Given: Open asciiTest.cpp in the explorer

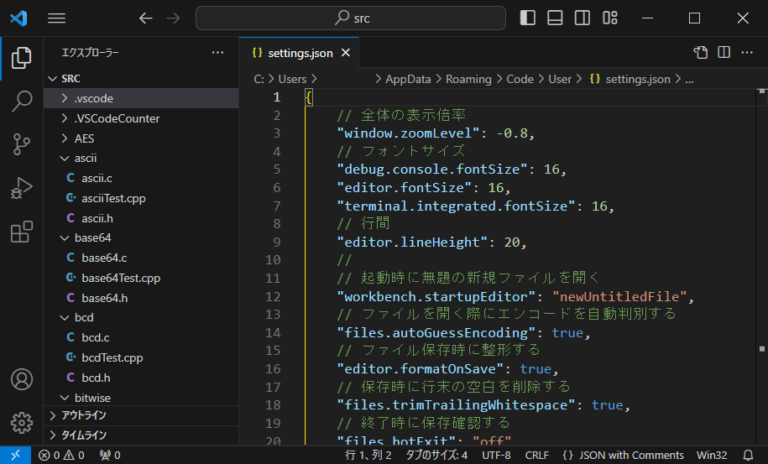Looking at the screenshot, I should 112,198.
